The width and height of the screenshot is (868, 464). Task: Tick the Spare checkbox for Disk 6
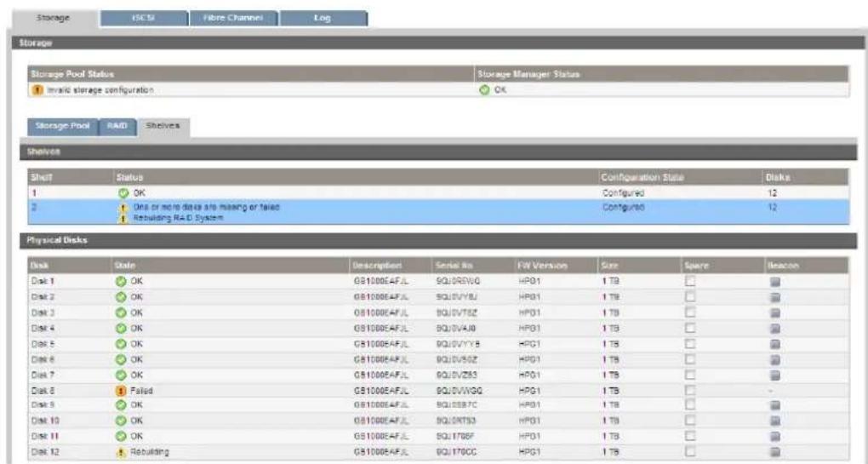click(x=690, y=359)
